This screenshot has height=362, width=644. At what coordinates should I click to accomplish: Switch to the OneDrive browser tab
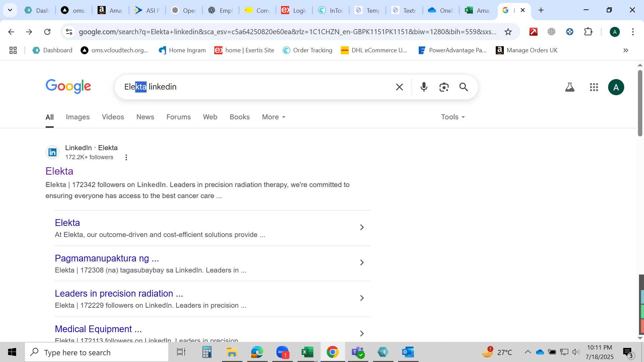441,10
